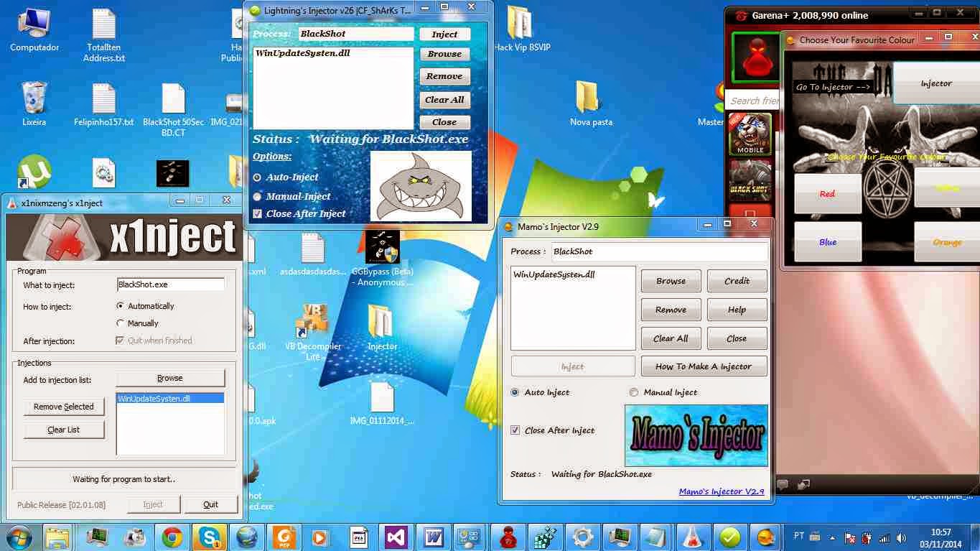980x551 pixels.
Task: Click Clear List in x1nject
Action: point(64,430)
